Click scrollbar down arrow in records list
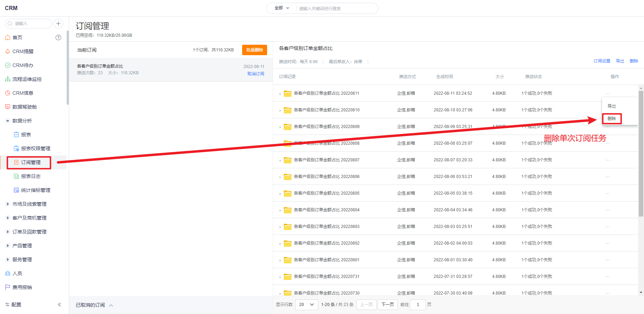 point(641,293)
